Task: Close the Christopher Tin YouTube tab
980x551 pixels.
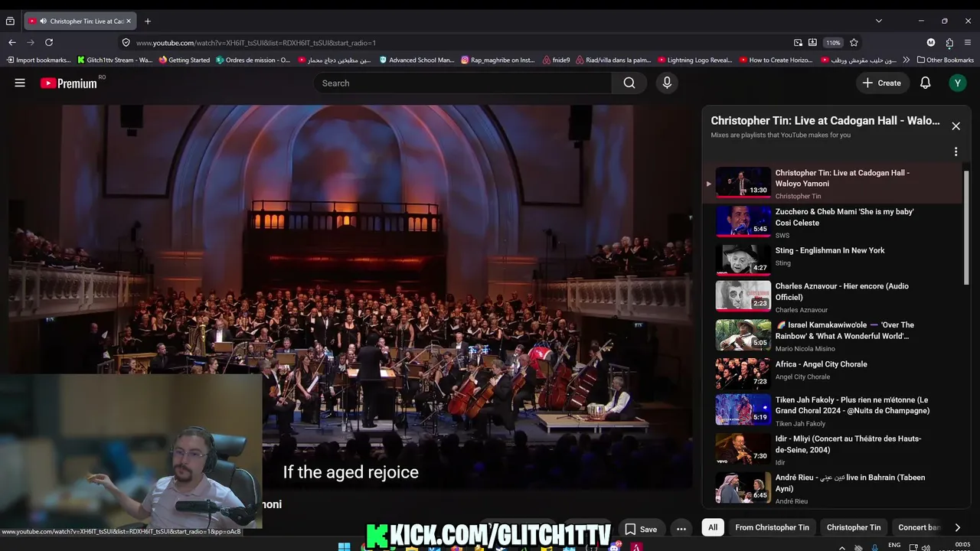Action: pos(129,21)
